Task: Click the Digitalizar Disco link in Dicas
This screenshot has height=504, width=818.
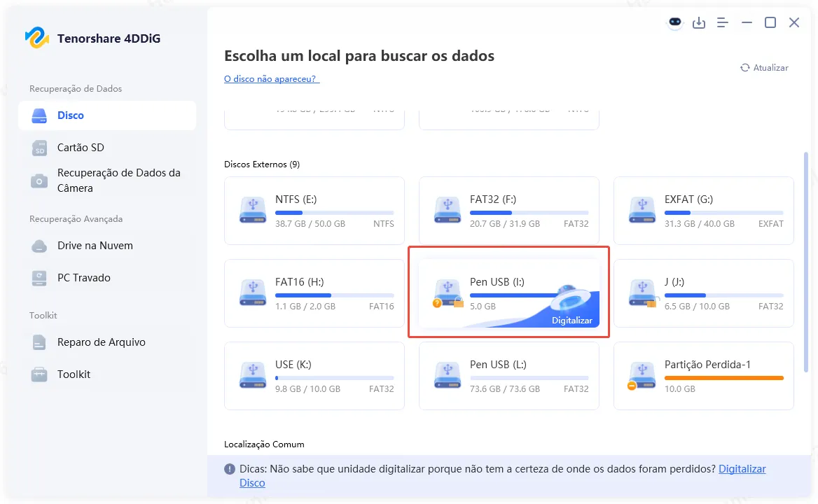Action: (742, 468)
